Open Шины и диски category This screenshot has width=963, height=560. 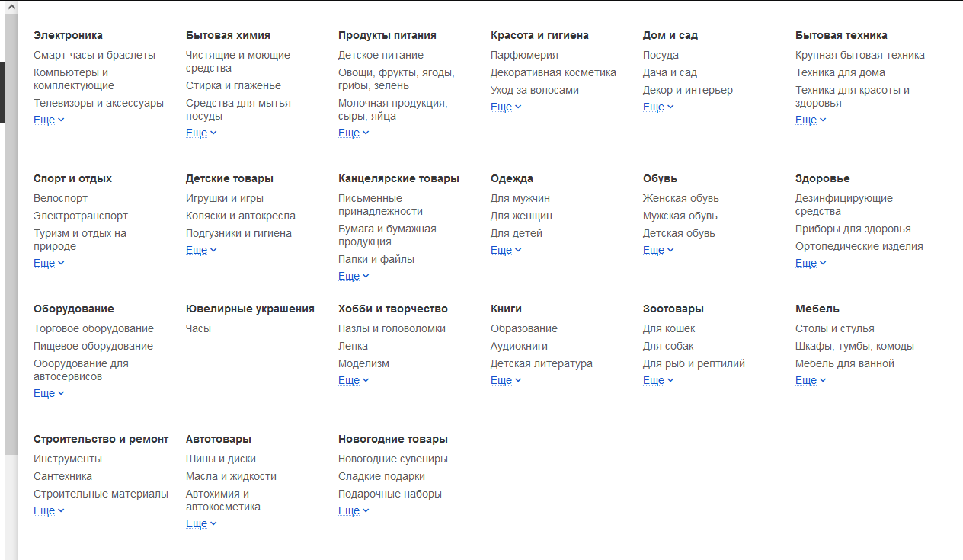point(221,459)
